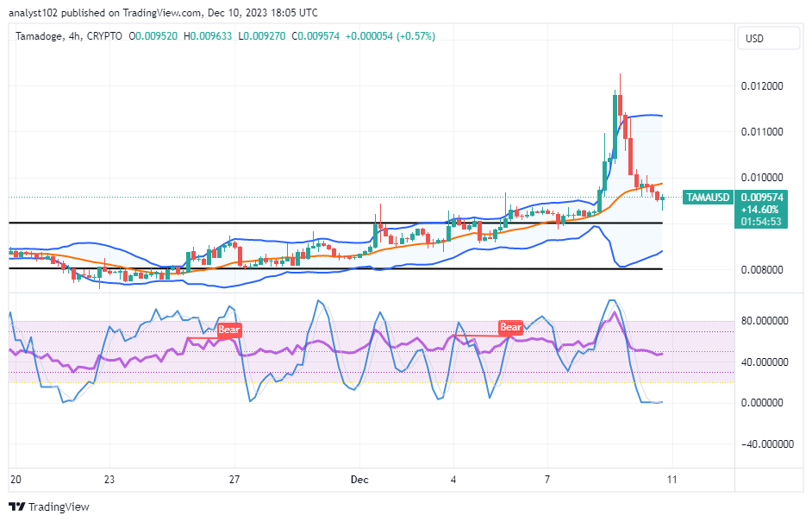Click the TAMAUSD price label tag
This screenshot has height=522, width=812.
tap(708, 197)
